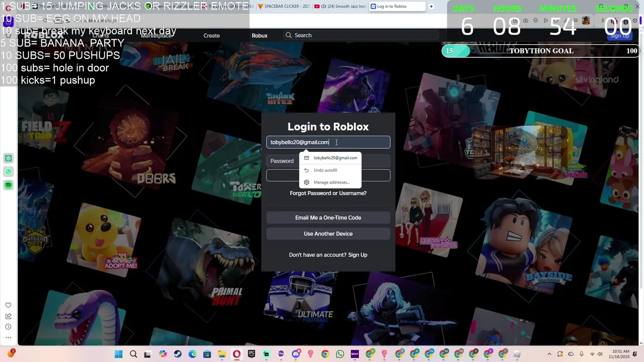
Task: Open Microsoft Store from the taskbar
Action: (207, 354)
